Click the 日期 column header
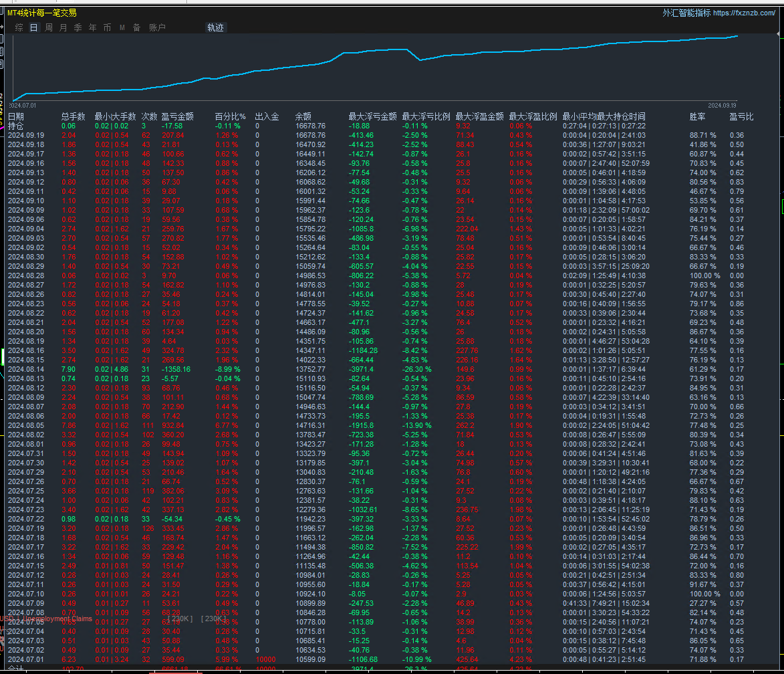 click(x=16, y=116)
